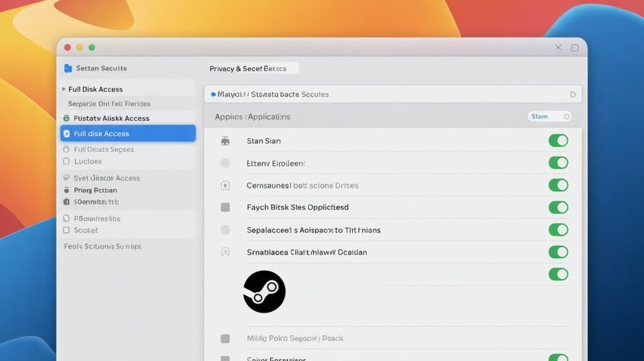Screen dimensions: 644x361
Task: Open the Stem dropdown
Action: [x=549, y=116]
